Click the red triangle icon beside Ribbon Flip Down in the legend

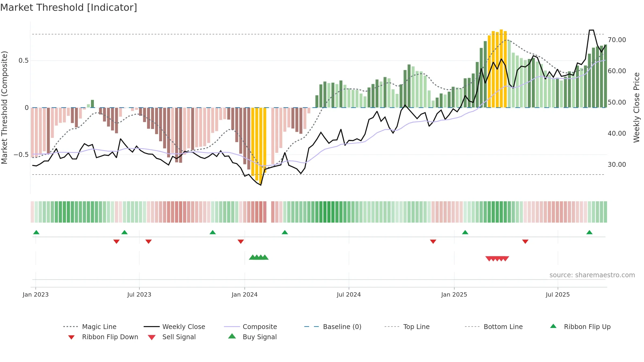click(x=71, y=337)
